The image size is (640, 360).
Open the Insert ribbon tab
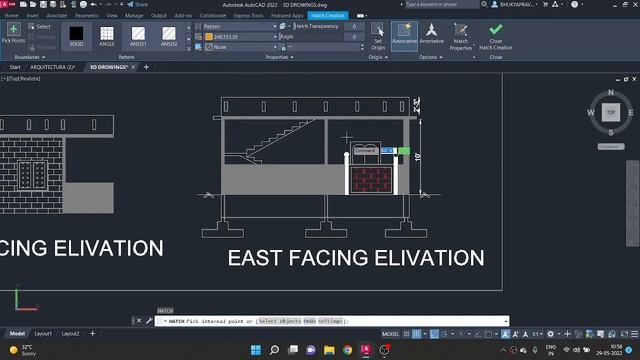[x=33, y=16]
